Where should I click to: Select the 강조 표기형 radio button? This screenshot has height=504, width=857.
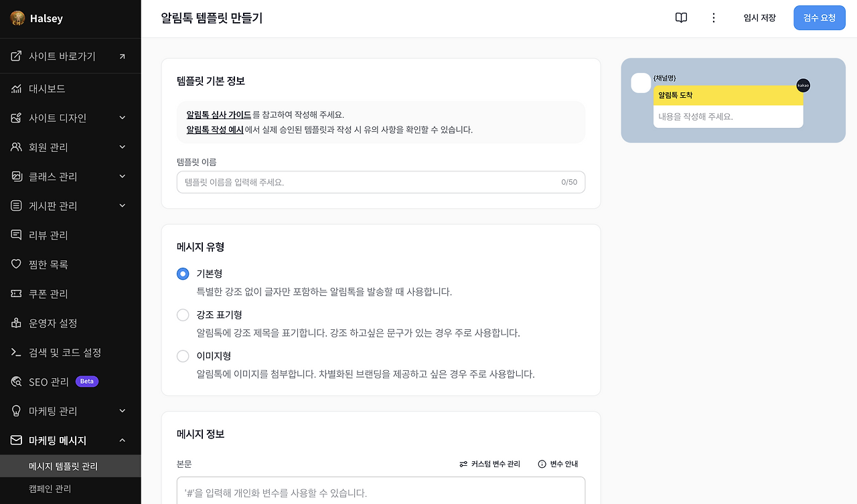tap(183, 315)
